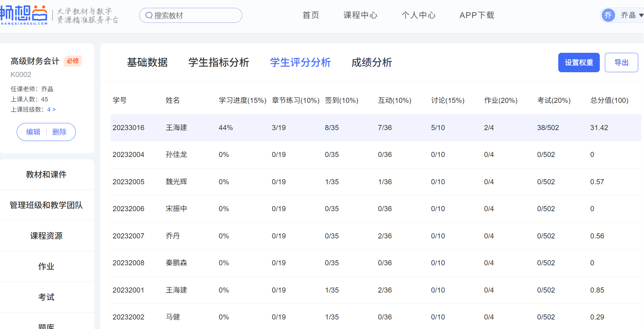Click the 编辑 course link
Screen dimensions: 644x329
(33, 132)
